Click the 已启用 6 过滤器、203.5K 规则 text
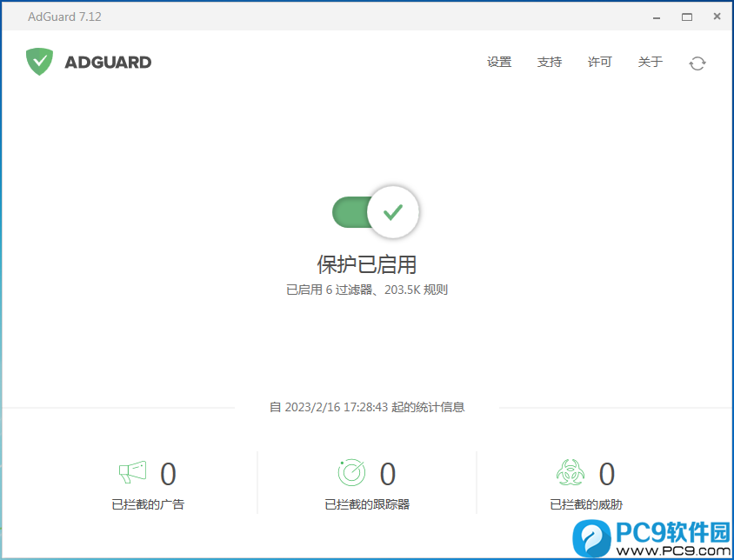Image resolution: width=734 pixels, height=560 pixels. (367, 290)
